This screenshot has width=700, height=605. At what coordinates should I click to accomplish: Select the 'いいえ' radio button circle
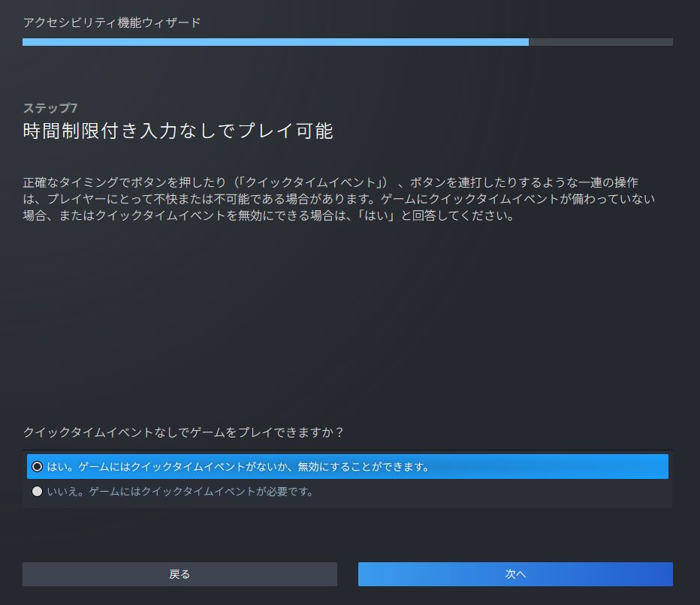coord(38,492)
